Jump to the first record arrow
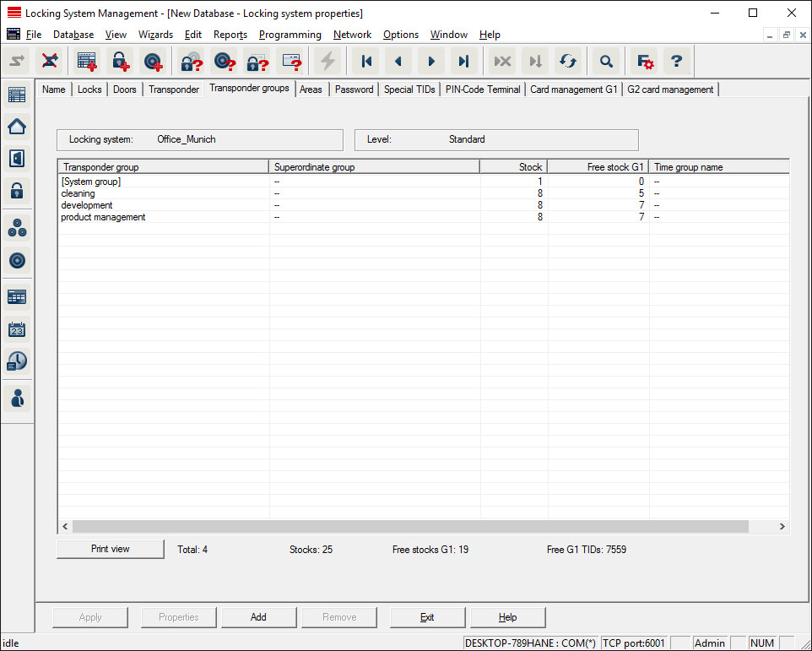Screen dimensions: 812x651 click(366, 61)
